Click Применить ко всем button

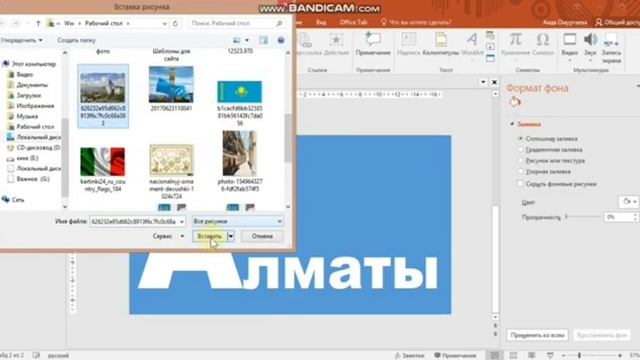coord(537,335)
